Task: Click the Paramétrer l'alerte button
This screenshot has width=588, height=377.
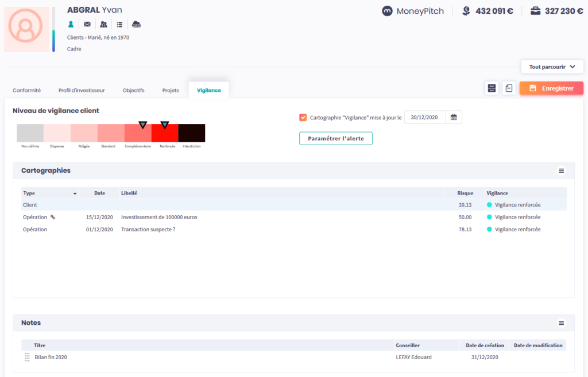Action: click(335, 138)
